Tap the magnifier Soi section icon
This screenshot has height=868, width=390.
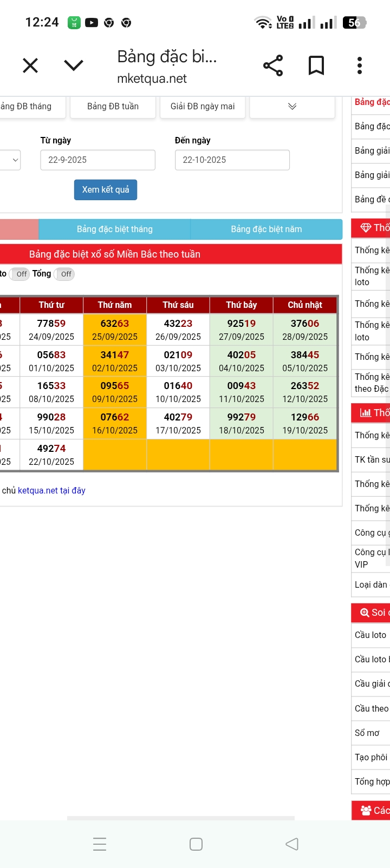tap(365, 613)
